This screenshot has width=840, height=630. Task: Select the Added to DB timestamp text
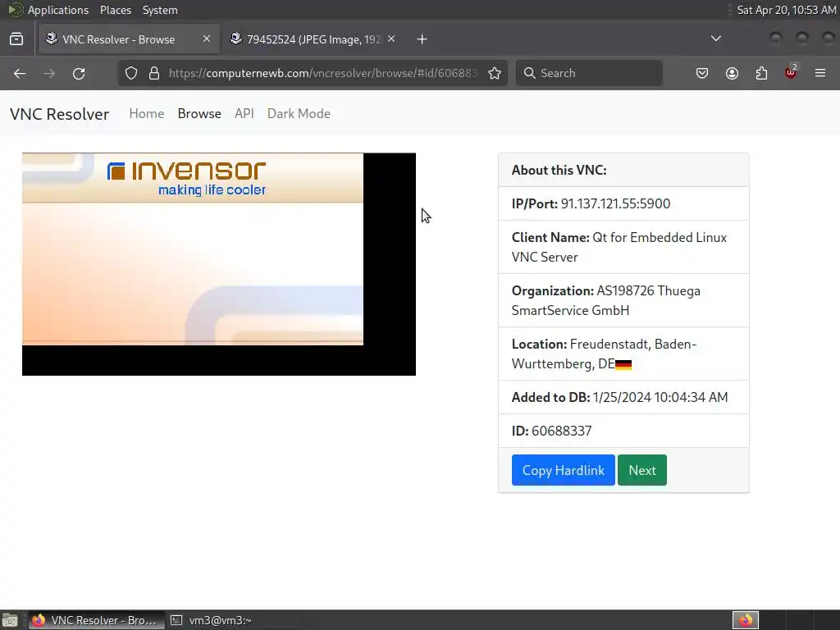[x=620, y=397]
